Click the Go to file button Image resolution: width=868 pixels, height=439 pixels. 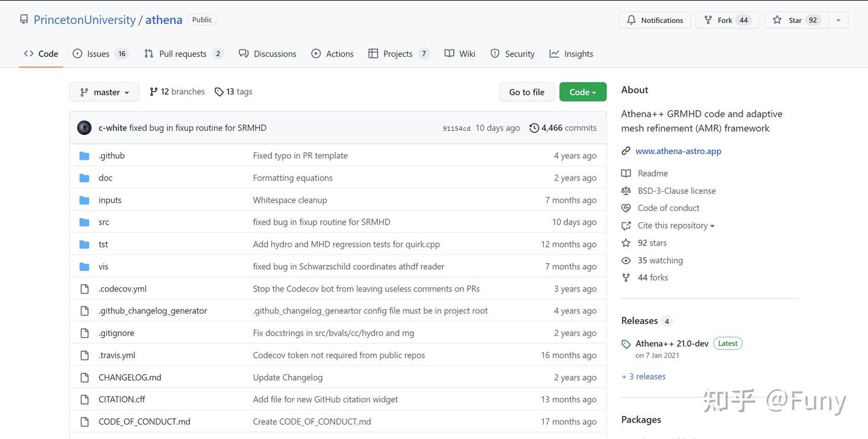tap(527, 92)
